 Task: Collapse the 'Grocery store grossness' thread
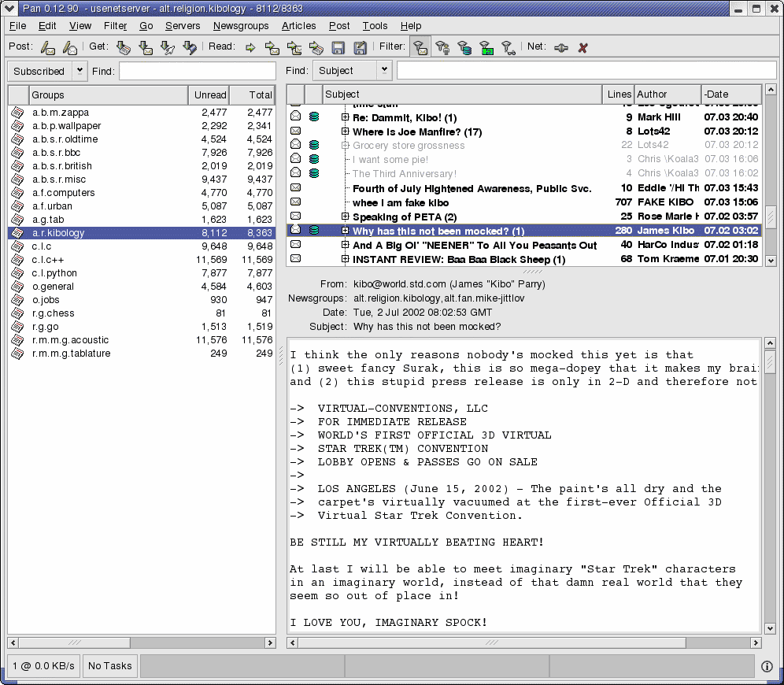coord(345,145)
